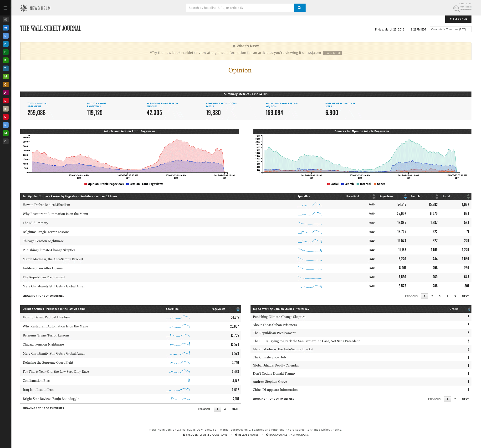Toggle the Internal legend series

[x=364, y=184]
